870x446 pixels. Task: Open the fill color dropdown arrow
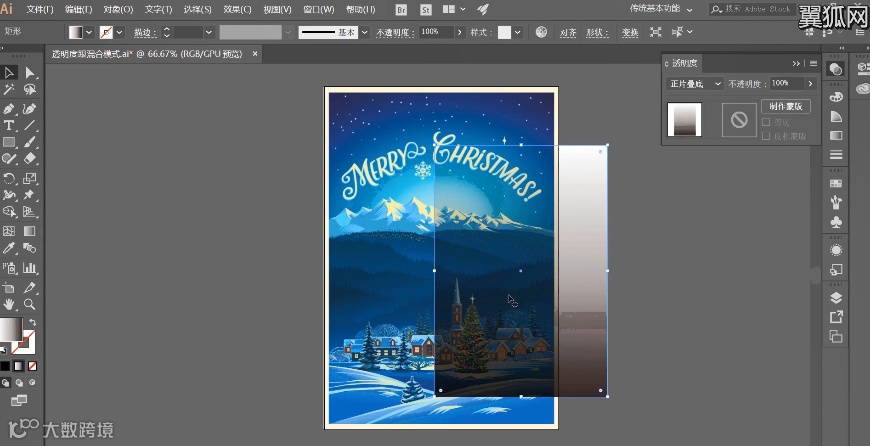tap(89, 32)
